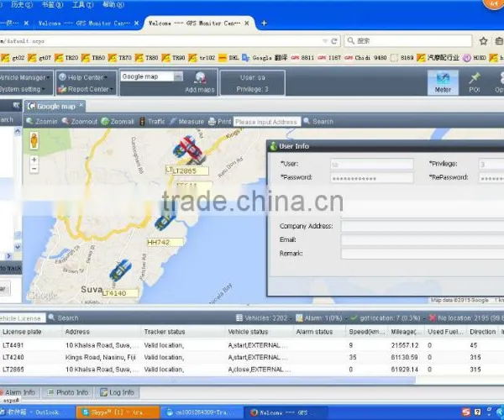The height and width of the screenshot is (420, 504).
Task: Open the System setting menu
Action: pyautogui.click(x=22, y=89)
